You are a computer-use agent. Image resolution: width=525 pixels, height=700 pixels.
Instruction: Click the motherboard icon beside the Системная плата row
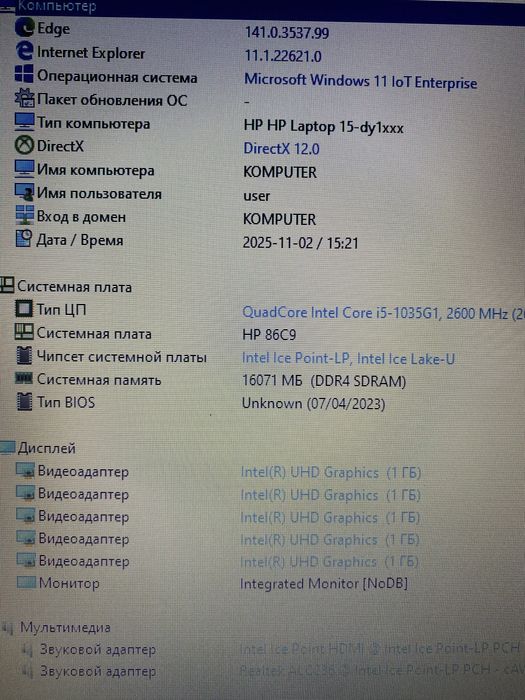pos(24,332)
